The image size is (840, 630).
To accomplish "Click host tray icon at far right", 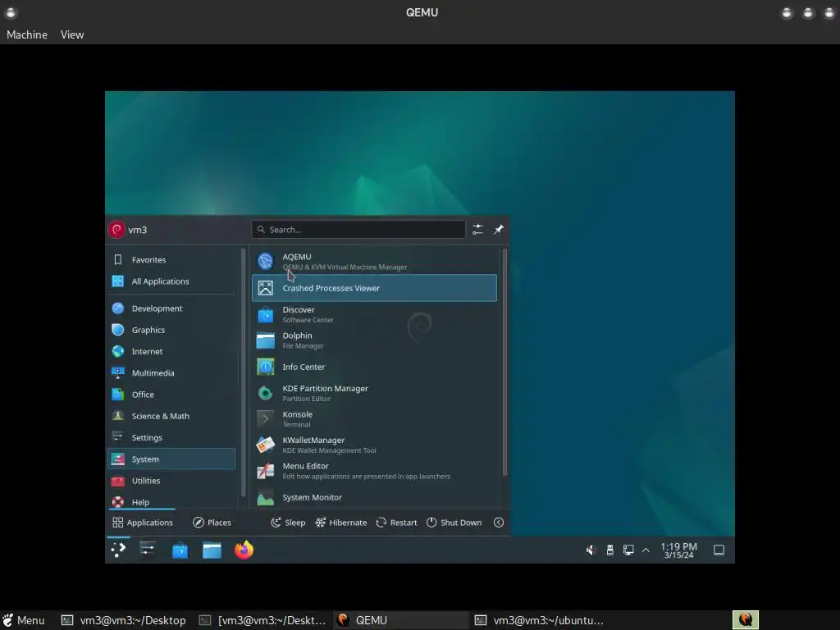I will coord(745,620).
